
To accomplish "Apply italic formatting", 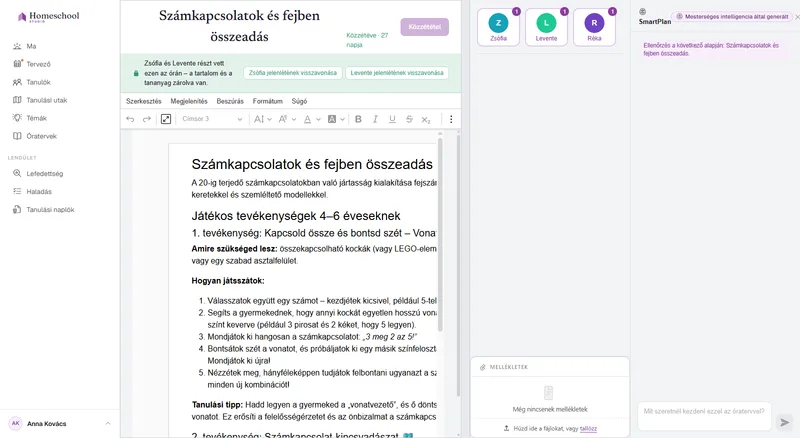I will tap(375, 119).
